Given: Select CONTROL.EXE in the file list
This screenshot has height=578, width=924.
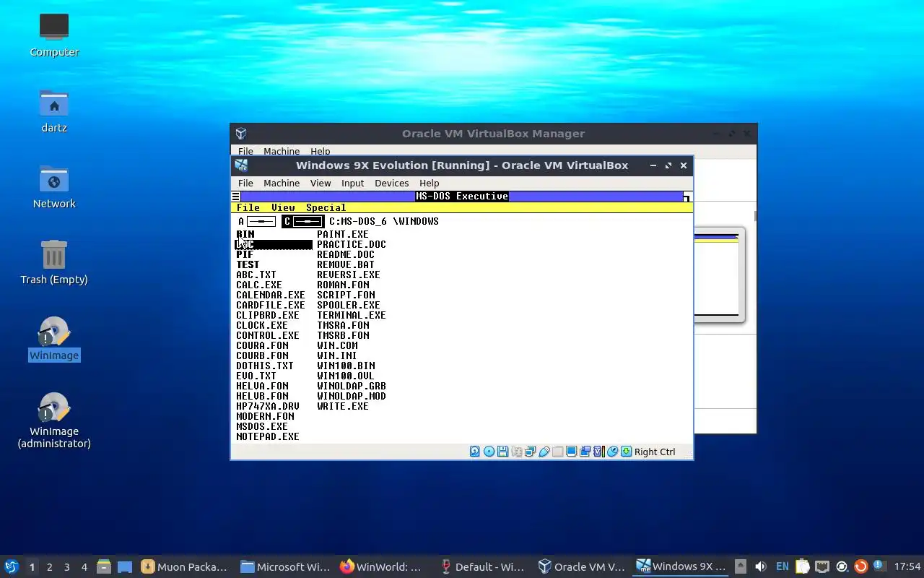Looking at the screenshot, I should [268, 335].
